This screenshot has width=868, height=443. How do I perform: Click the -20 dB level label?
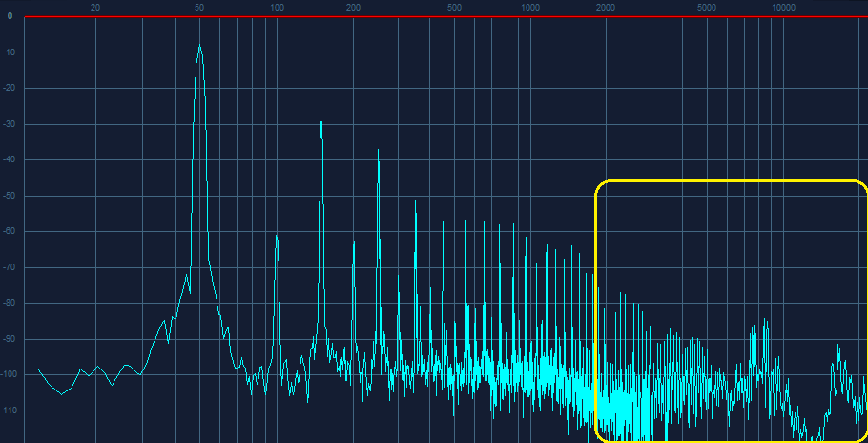click(x=10, y=88)
